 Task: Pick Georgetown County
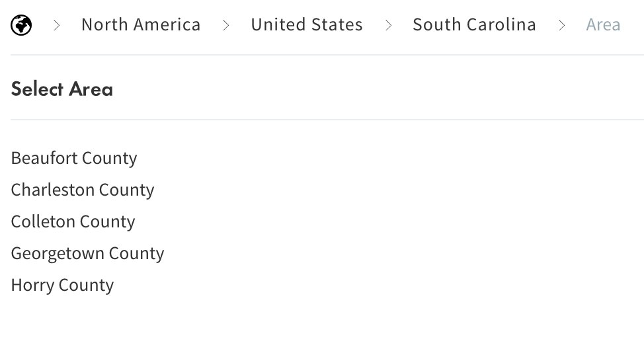[87, 254]
